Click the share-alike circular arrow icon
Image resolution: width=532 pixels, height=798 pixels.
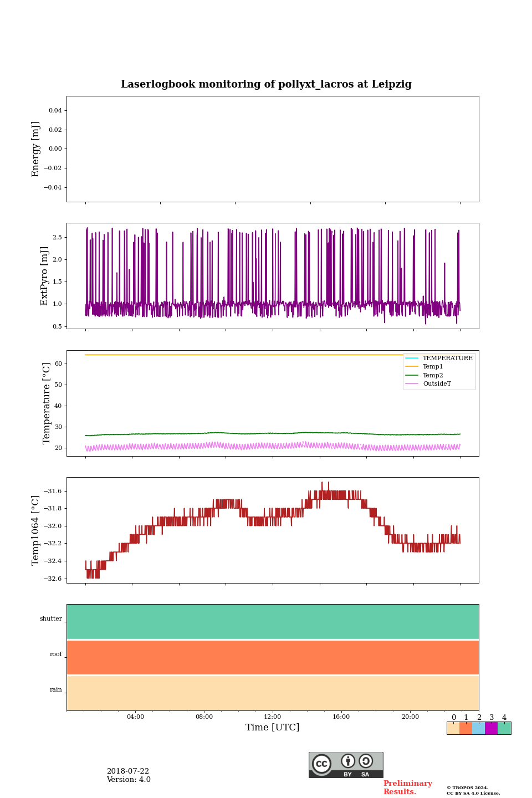click(x=366, y=761)
